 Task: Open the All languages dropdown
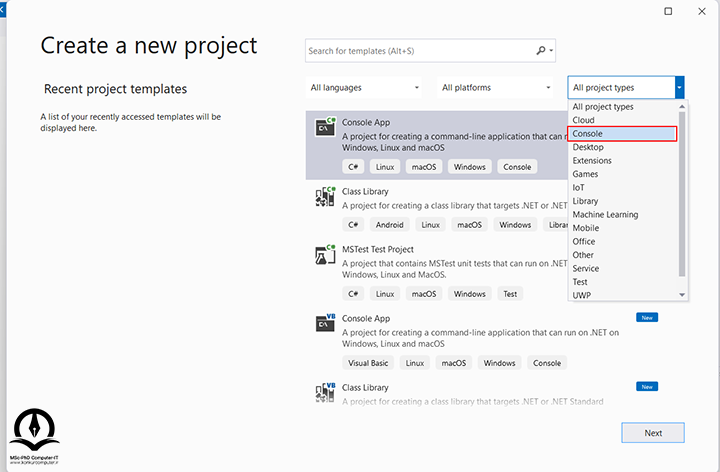click(x=364, y=87)
